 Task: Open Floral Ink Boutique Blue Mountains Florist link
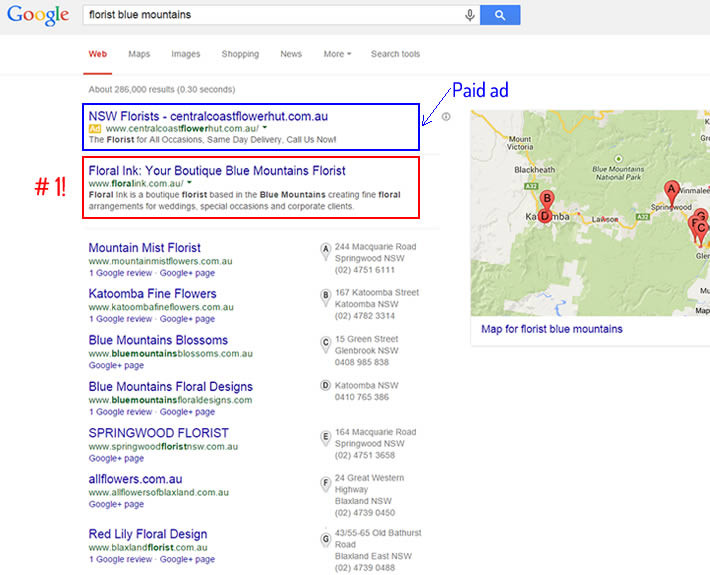[217, 171]
